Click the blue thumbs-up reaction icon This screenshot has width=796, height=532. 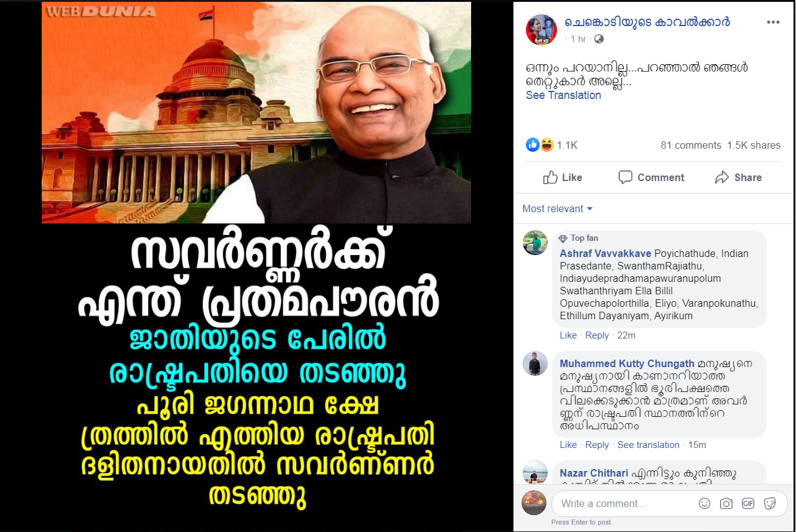pos(533,145)
